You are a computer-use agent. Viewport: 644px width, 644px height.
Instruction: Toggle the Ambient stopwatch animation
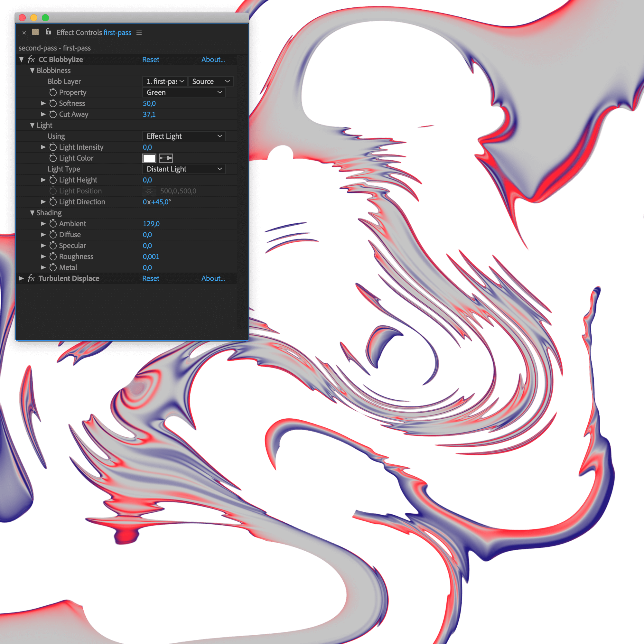click(x=53, y=224)
